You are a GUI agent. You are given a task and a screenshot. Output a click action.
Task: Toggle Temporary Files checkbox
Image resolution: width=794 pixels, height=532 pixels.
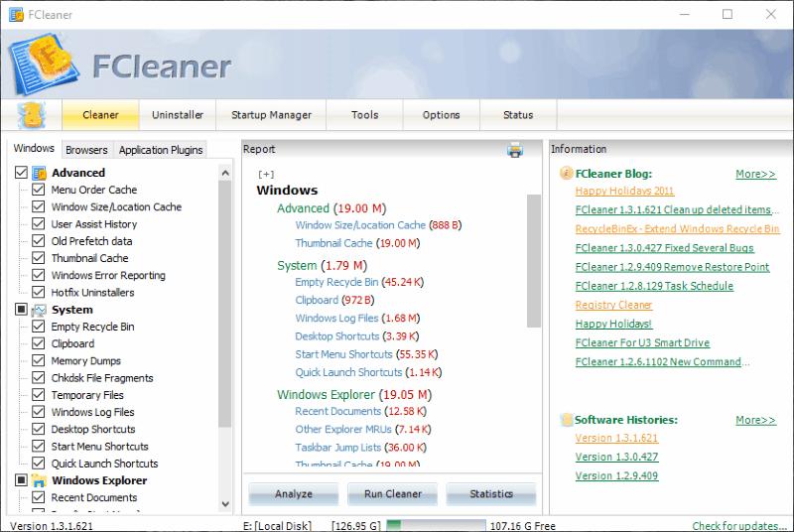(x=38, y=395)
